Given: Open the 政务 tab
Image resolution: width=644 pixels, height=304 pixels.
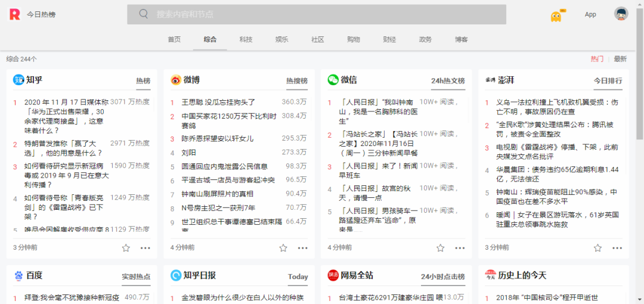Looking at the screenshot, I should click(426, 39).
